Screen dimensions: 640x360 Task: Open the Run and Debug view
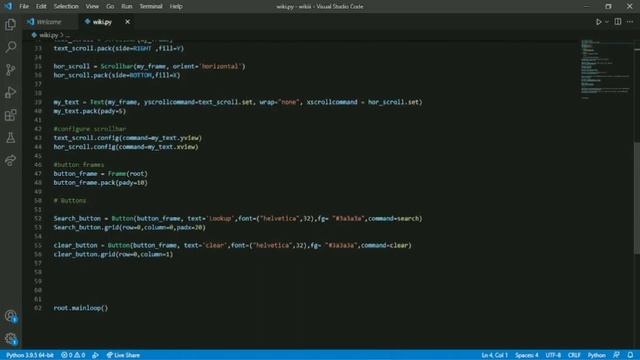pos(11,93)
